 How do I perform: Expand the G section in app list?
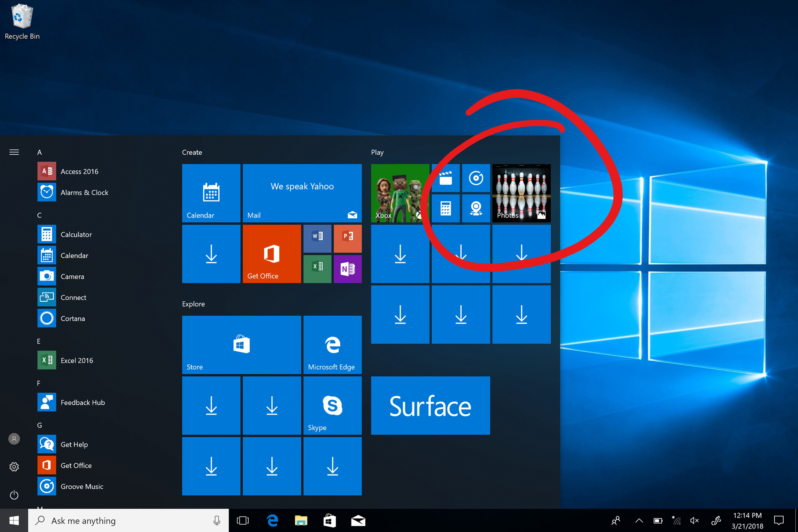point(40,423)
